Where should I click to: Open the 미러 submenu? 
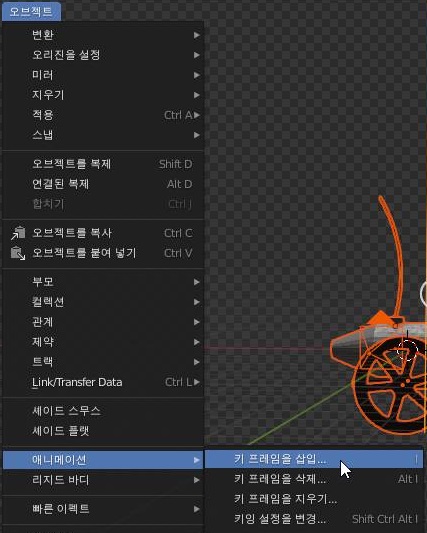(x=103, y=75)
